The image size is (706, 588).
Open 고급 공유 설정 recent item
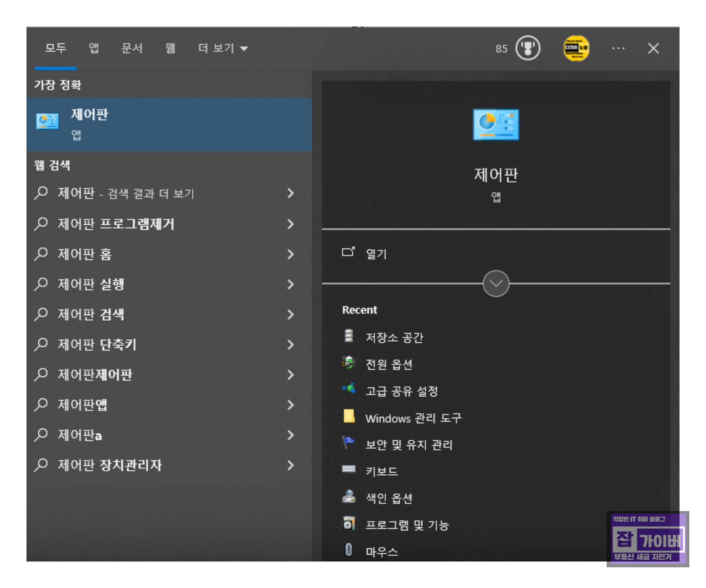[401, 391]
